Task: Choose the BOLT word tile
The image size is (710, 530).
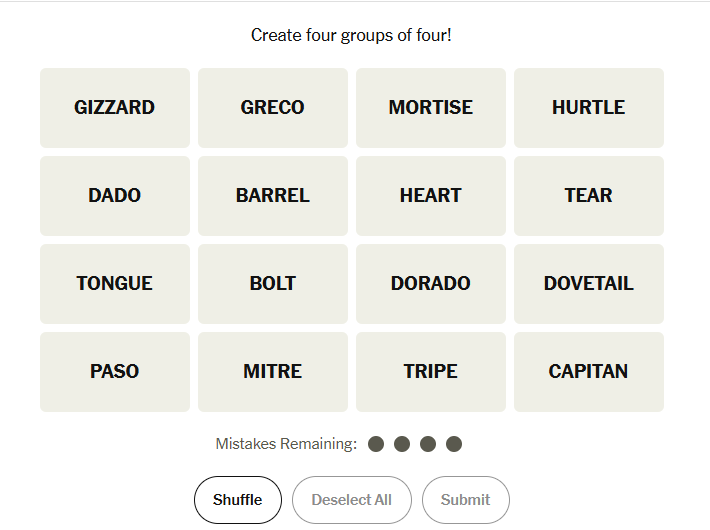Action: (273, 284)
